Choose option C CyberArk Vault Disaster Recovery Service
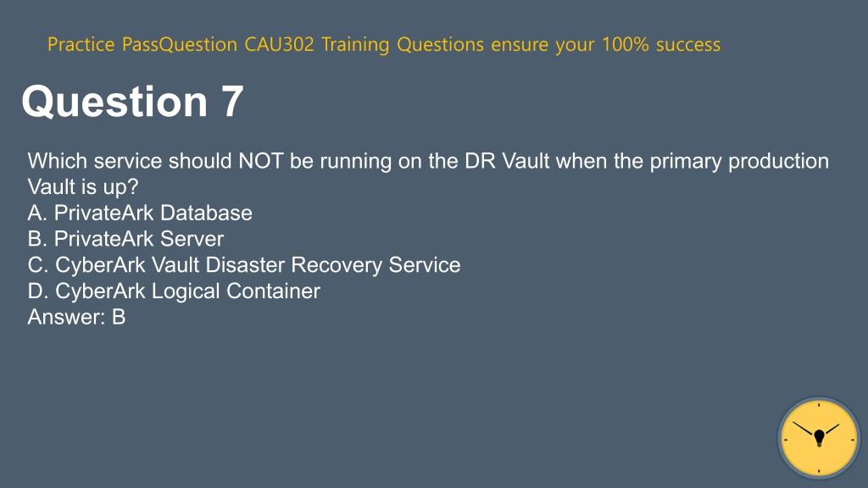 244,265
